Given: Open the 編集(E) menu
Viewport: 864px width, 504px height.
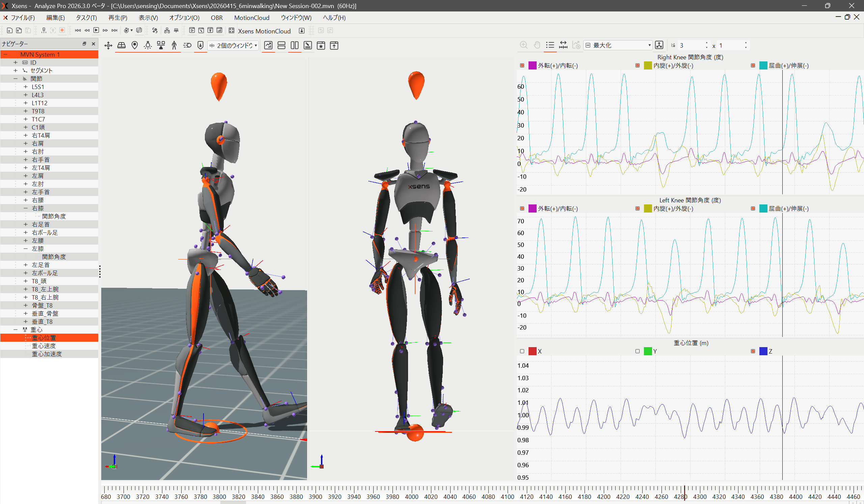Looking at the screenshot, I should [56, 18].
